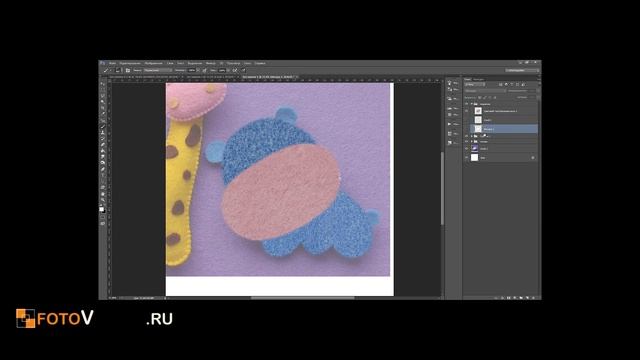The image size is (640, 360).
Task: Lock image pixels in Layers panel
Action: pos(484,98)
